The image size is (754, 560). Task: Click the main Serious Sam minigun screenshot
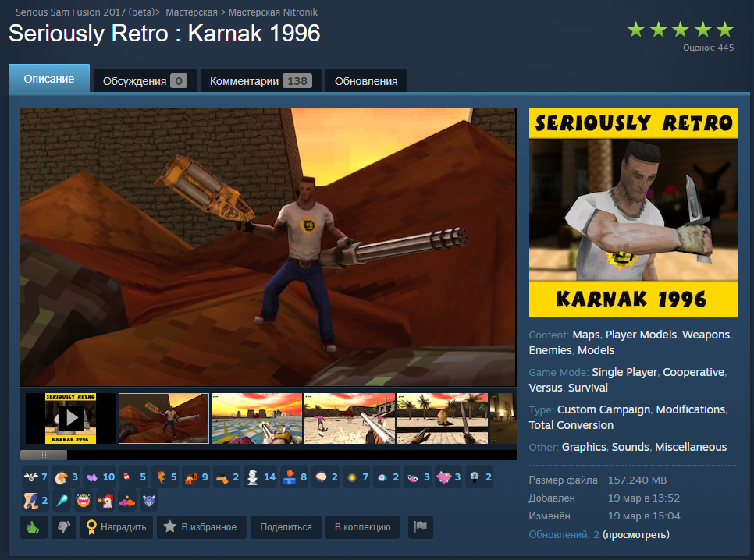[269, 247]
